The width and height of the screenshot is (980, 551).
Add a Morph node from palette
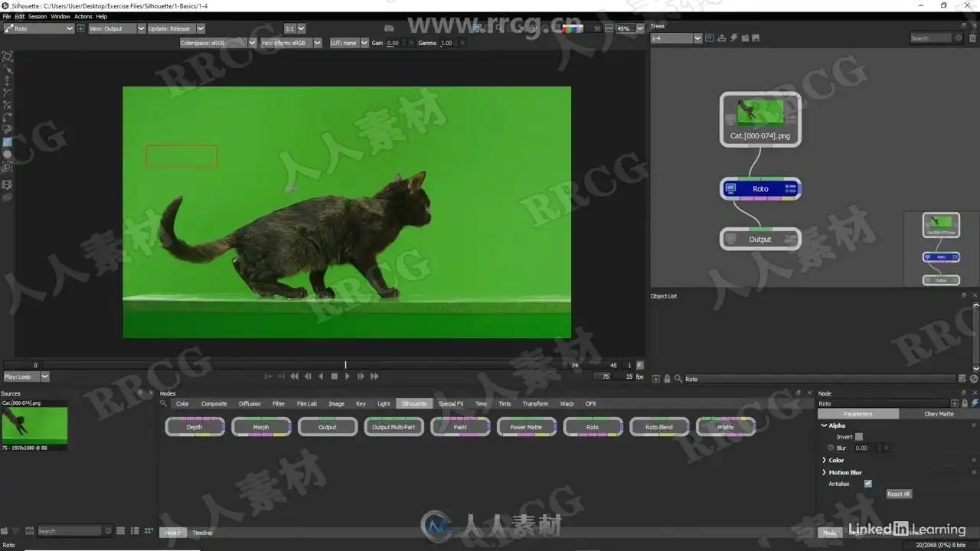click(x=261, y=427)
